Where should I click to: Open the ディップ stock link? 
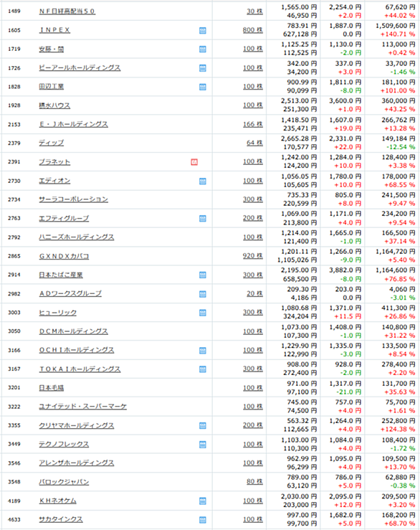pyautogui.click(x=52, y=143)
